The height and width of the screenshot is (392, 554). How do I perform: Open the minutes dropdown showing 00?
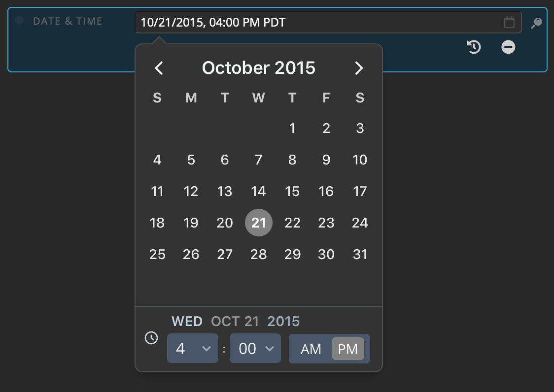pyautogui.click(x=255, y=348)
